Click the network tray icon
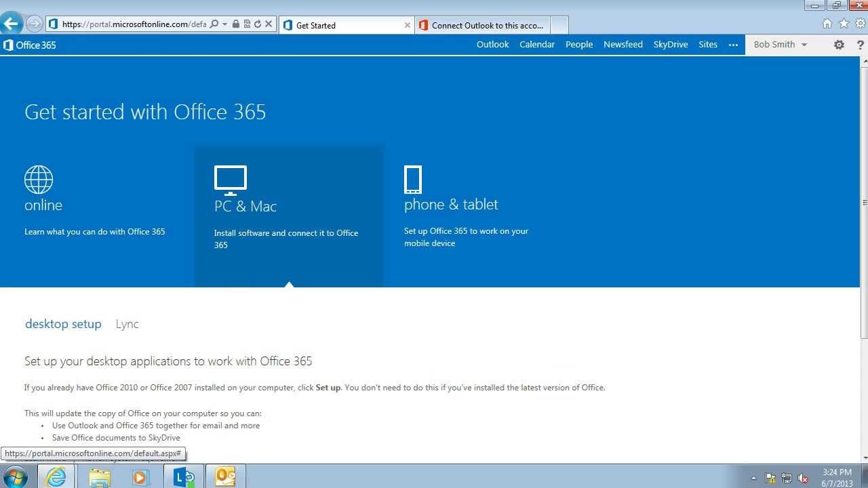This screenshot has height=488, width=868. point(787,478)
